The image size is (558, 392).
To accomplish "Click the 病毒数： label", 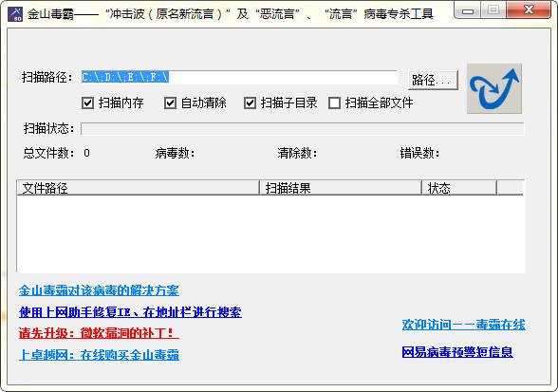I will [x=175, y=154].
